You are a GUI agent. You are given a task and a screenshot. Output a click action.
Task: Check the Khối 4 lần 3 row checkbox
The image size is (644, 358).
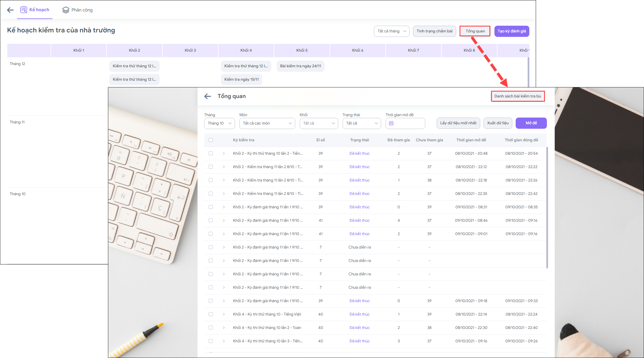tap(211, 341)
